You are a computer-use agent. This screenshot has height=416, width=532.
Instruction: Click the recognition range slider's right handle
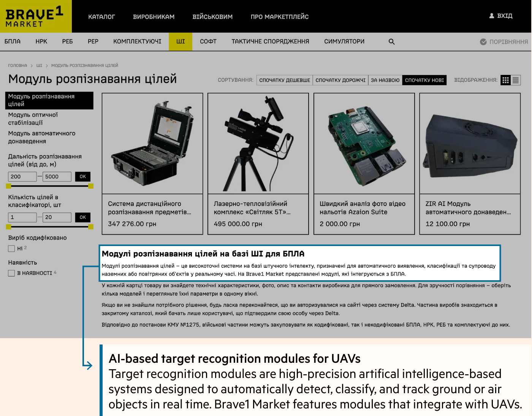tap(91, 186)
